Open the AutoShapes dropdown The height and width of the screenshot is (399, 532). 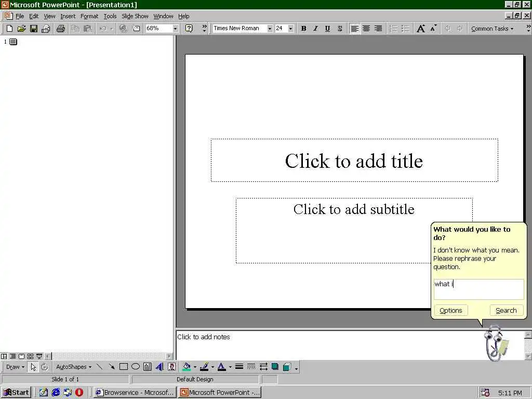[74, 367]
